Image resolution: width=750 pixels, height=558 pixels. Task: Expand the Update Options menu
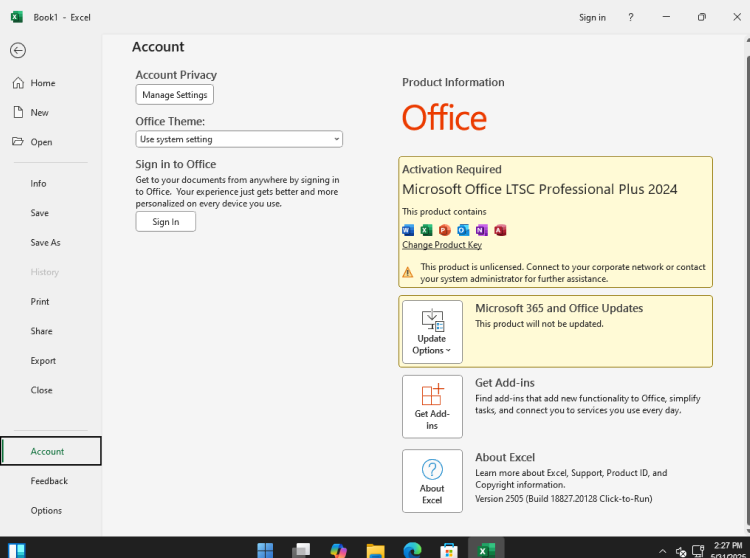tap(432, 332)
